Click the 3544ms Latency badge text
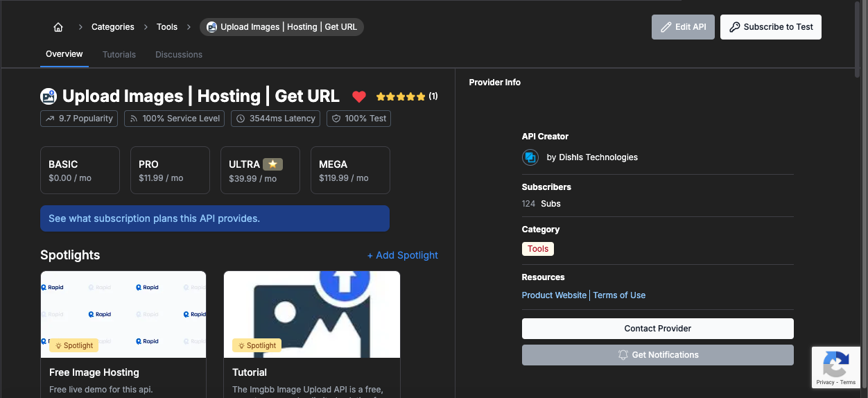Image resolution: width=868 pixels, height=398 pixels. [282, 119]
